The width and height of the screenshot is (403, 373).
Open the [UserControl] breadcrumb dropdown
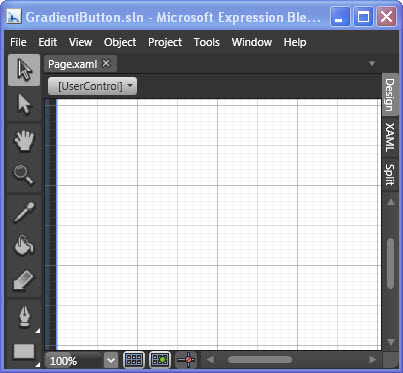pos(92,86)
